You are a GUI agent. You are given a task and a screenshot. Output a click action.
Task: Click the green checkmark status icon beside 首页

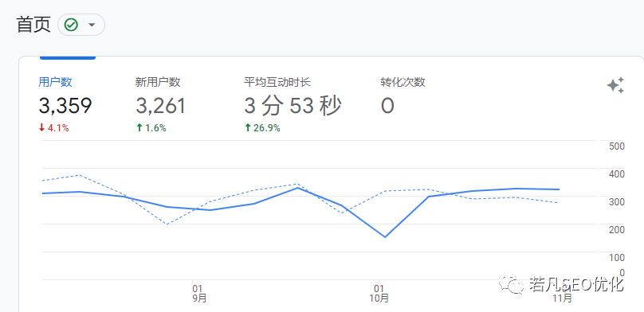(71, 25)
